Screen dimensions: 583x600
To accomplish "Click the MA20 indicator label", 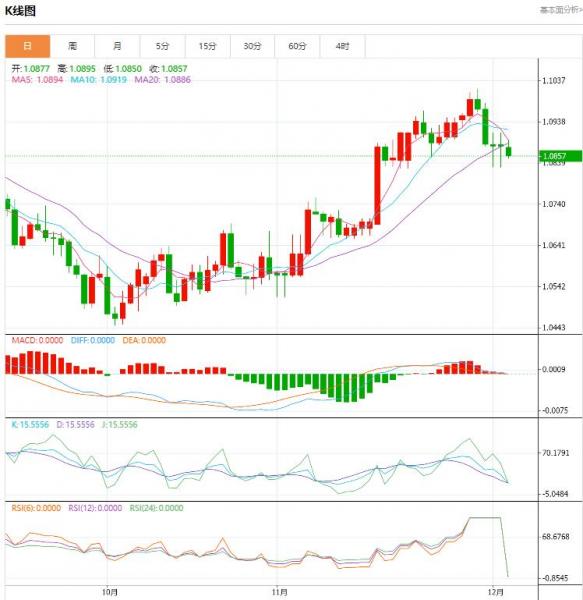I will click(x=163, y=80).
